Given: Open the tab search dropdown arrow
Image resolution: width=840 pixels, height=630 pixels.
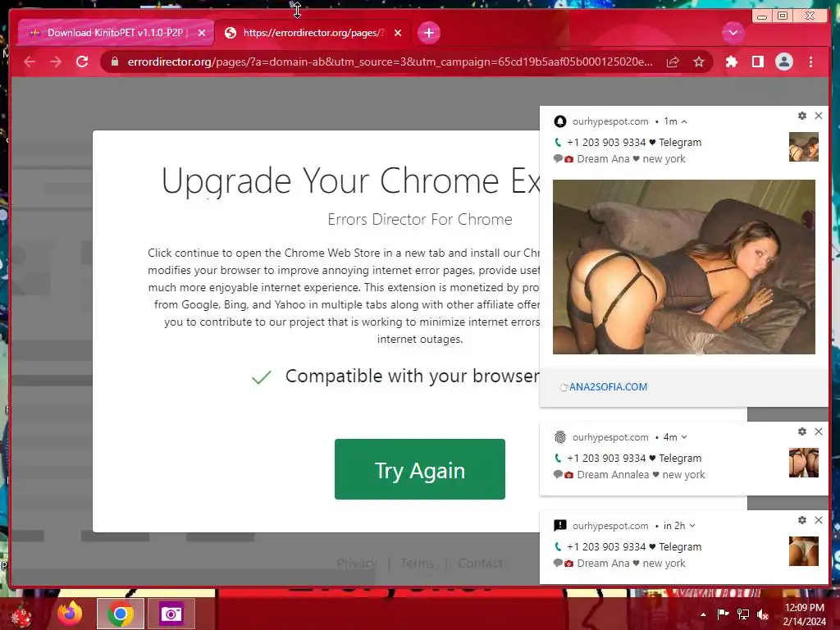Looking at the screenshot, I should [733, 33].
